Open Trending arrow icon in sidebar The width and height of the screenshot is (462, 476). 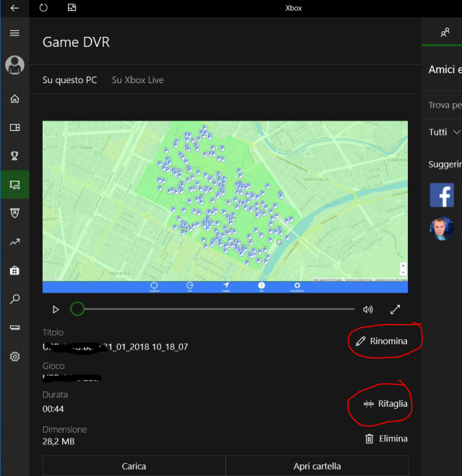click(x=14, y=242)
